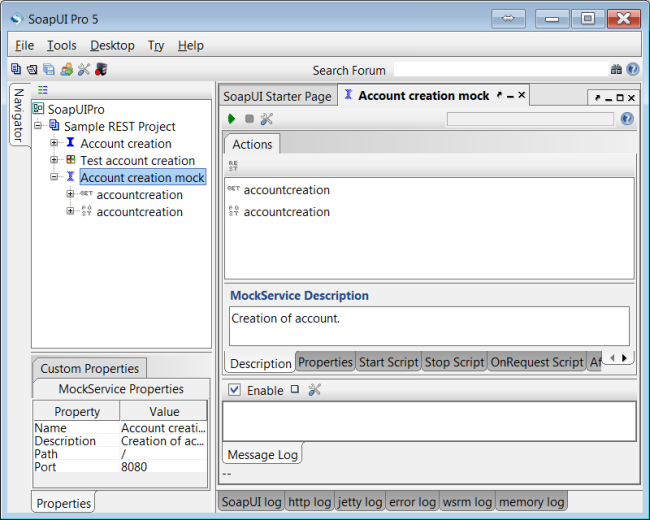Open the memory log tab
This screenshot has width=650, height=520.
532,502
